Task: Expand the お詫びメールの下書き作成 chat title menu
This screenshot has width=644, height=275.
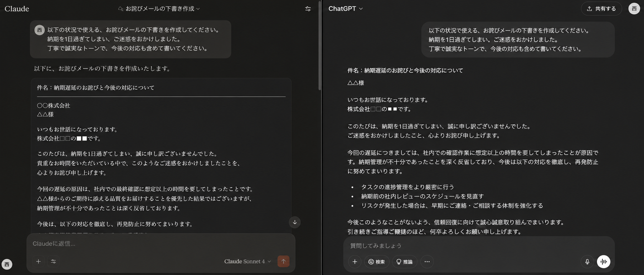Action: point(159,9)
